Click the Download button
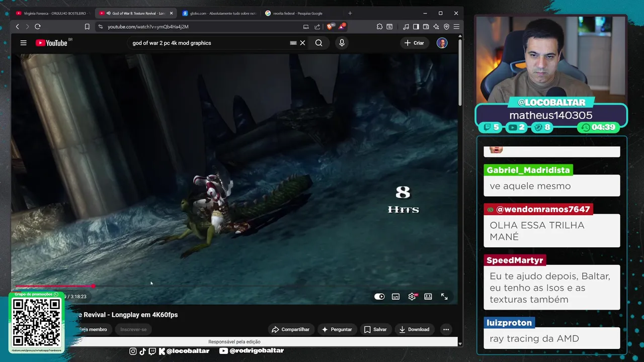644x362 pixels. click(x=414, y=329)
